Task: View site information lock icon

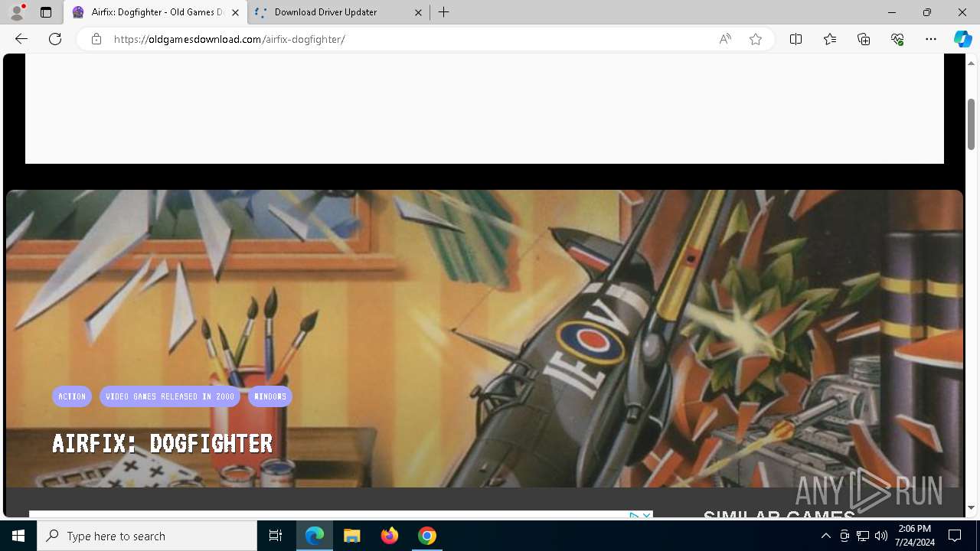Action: point(96,39)
